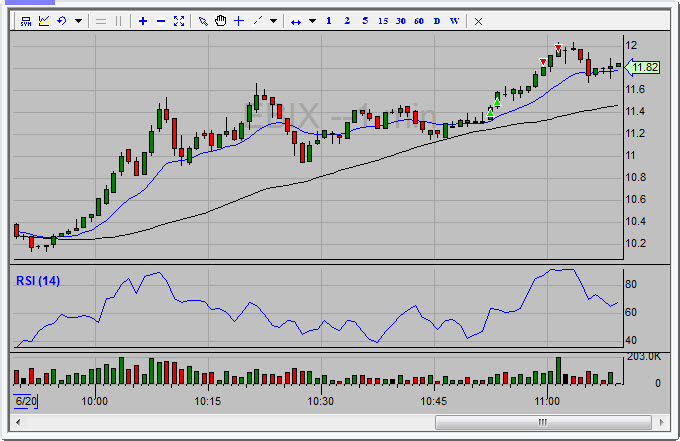Select the hand pan tool
680x441 pixels.
point(220,21)
